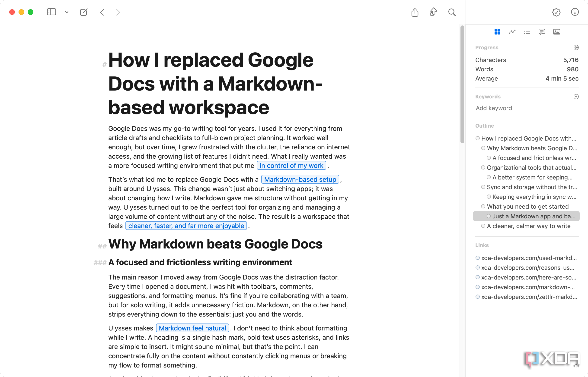Click the 'Markdown feel natural' link
Image resolution: width=588 pixels, height=377 pixels.
192,328
